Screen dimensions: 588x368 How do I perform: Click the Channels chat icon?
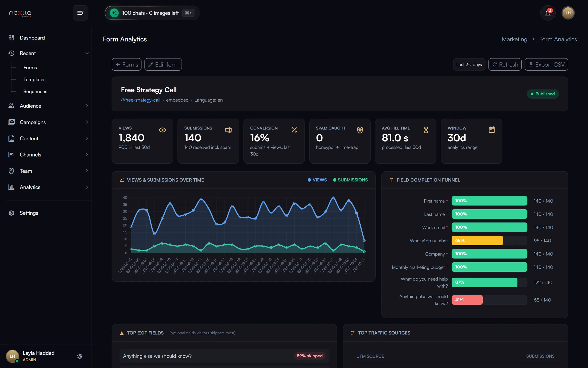tap(11, 154)
